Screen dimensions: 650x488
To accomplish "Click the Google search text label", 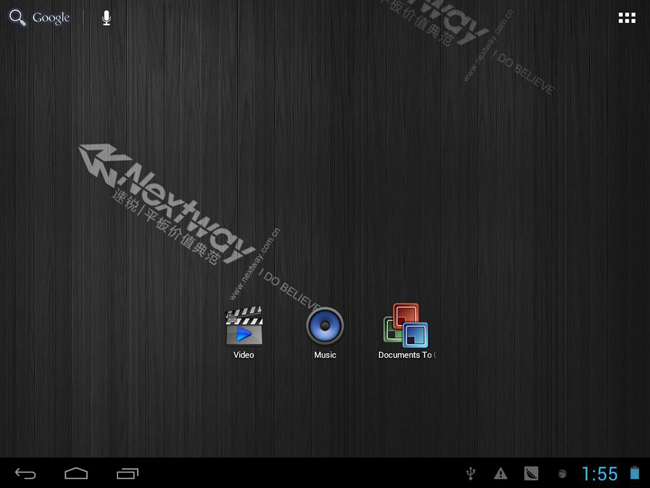I will point(51,18).
